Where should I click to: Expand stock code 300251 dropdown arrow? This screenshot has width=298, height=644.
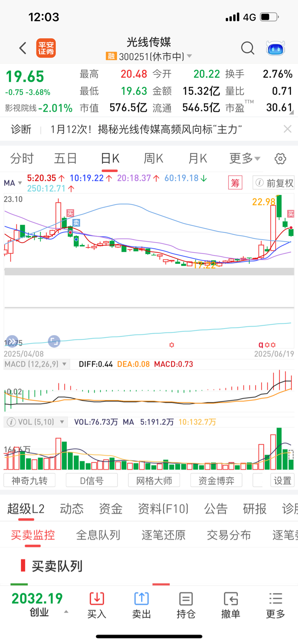click(189, 56)
